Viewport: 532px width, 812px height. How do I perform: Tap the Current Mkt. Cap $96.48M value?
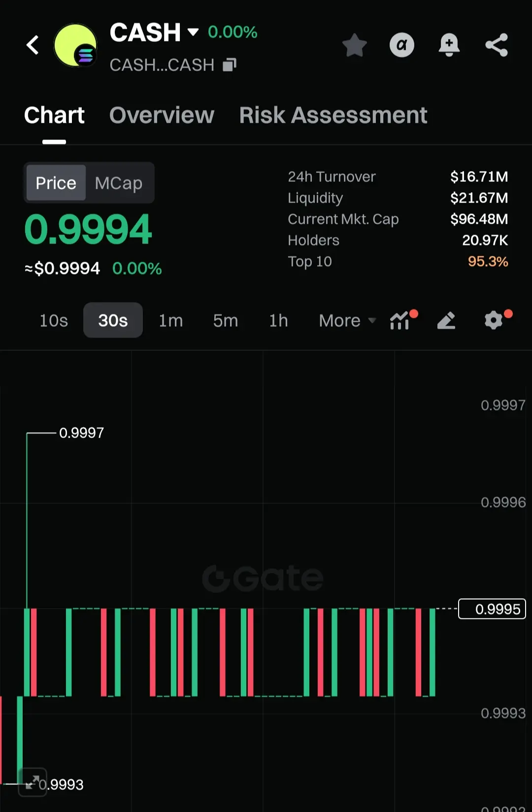click(479, 219)
